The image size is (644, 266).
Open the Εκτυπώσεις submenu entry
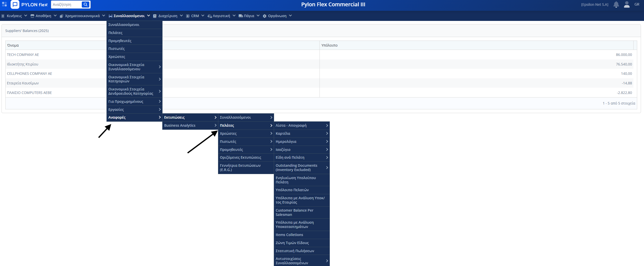(x=190, y=117)
